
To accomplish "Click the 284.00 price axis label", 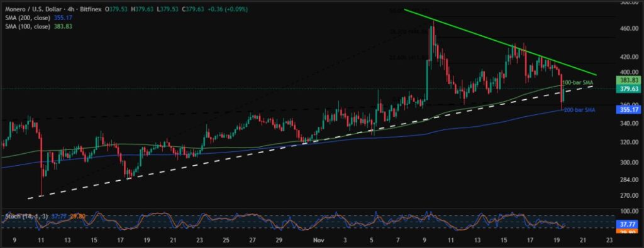I will pyautogui.click(x=628, y=180).
